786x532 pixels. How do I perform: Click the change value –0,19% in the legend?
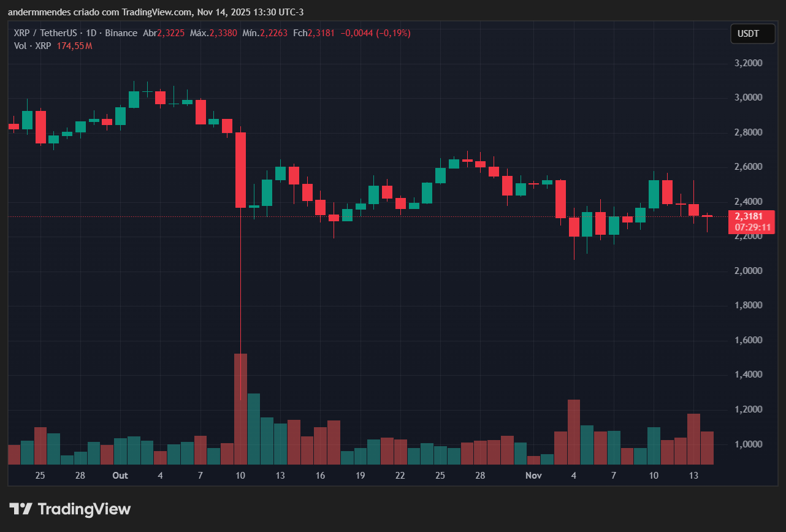pos(394,33)
